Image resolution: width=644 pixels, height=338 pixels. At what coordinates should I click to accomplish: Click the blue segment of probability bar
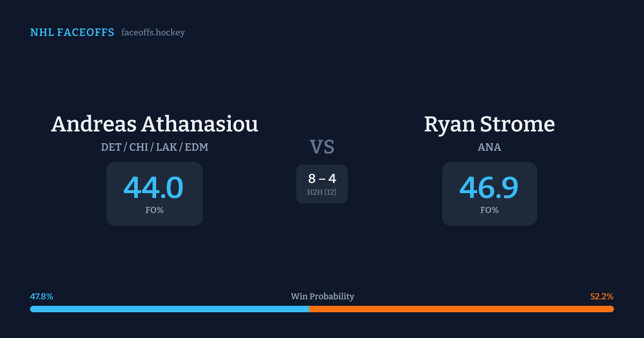(x=169, y=309)
